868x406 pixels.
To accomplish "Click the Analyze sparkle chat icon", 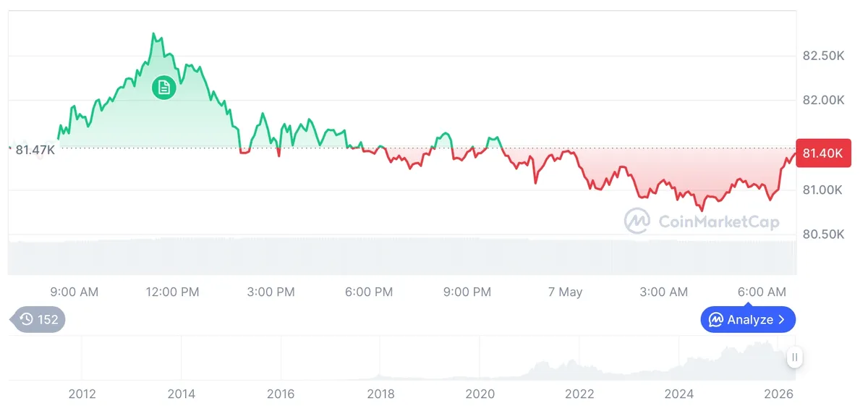I will [x=716, y=319].
